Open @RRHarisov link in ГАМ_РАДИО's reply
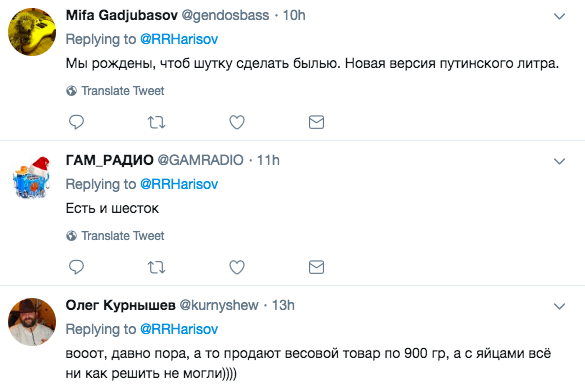 (x=179, y=184)
